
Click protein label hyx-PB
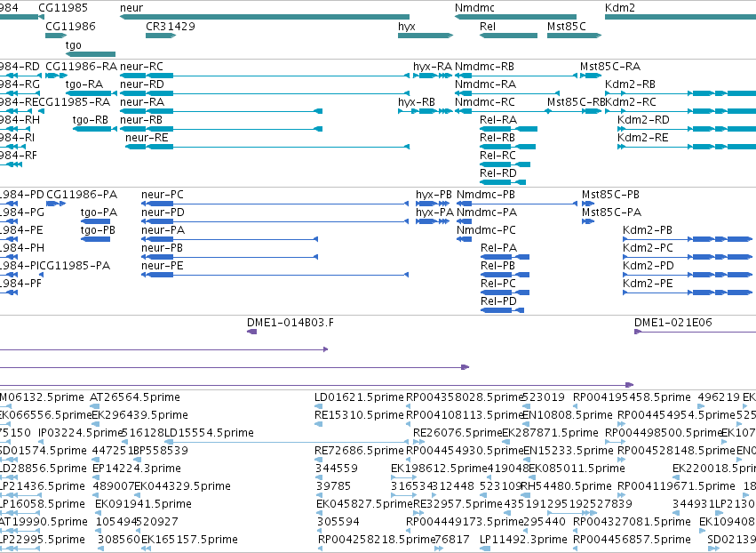[x=434, y=195]
